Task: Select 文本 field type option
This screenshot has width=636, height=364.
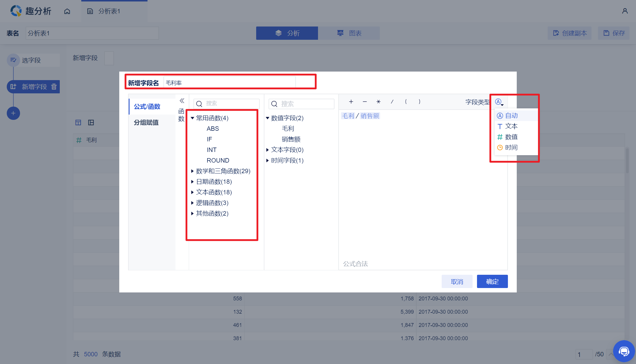Action: 511,126
